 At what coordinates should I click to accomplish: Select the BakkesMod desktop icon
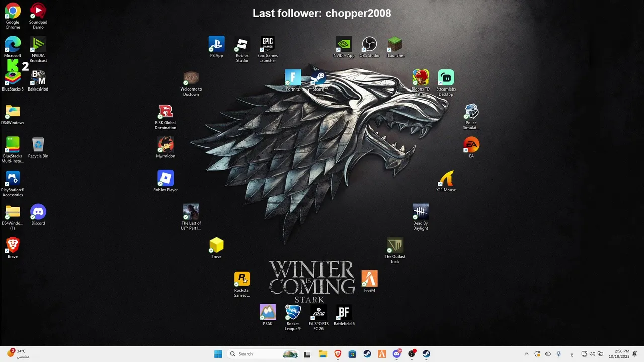[38, 80]
